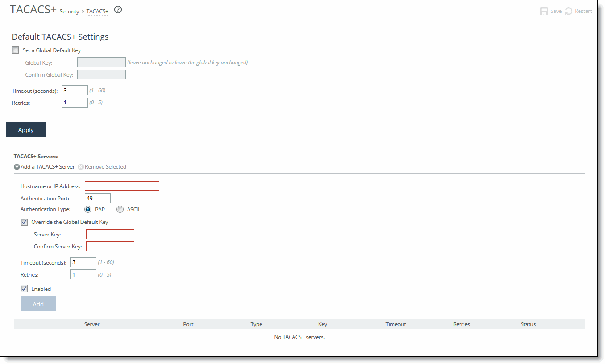Click the Timeout seconds field under Default Settings
605x364 pixels.
click(x=75, y=90)
